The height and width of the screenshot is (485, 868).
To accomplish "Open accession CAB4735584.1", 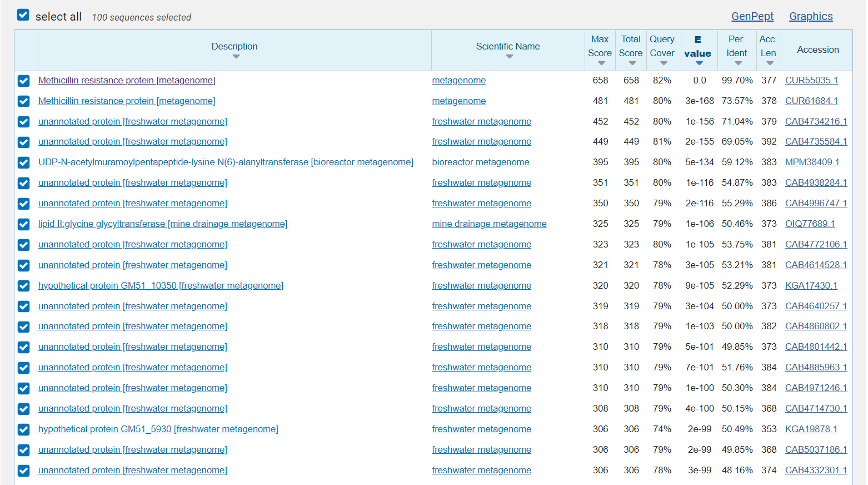I will point(816,141).
